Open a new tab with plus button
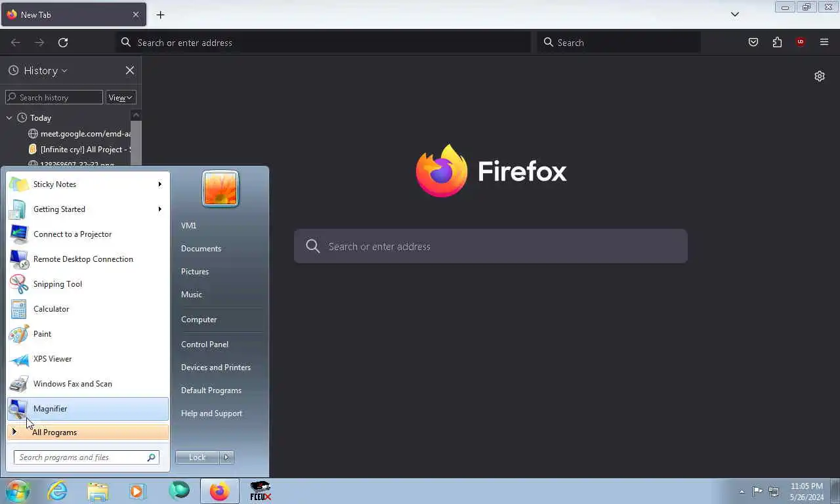Image resolution: width=840 pixels, height=504 pixels. [x=160, y=14]
